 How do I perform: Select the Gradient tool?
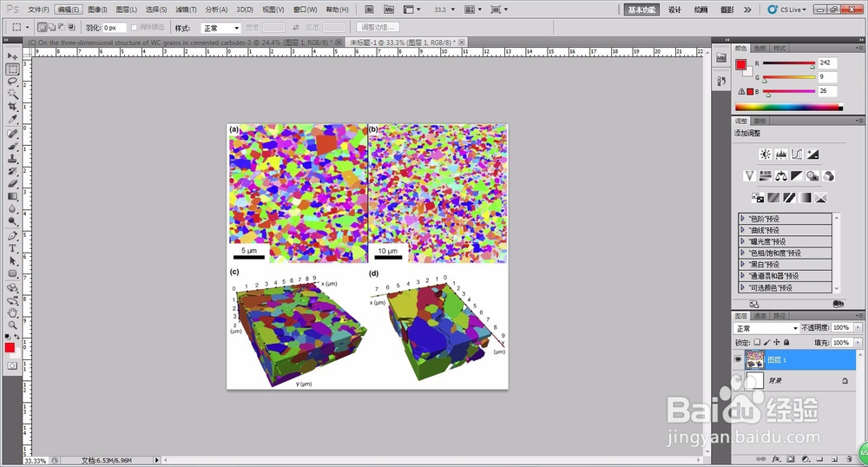12,196
